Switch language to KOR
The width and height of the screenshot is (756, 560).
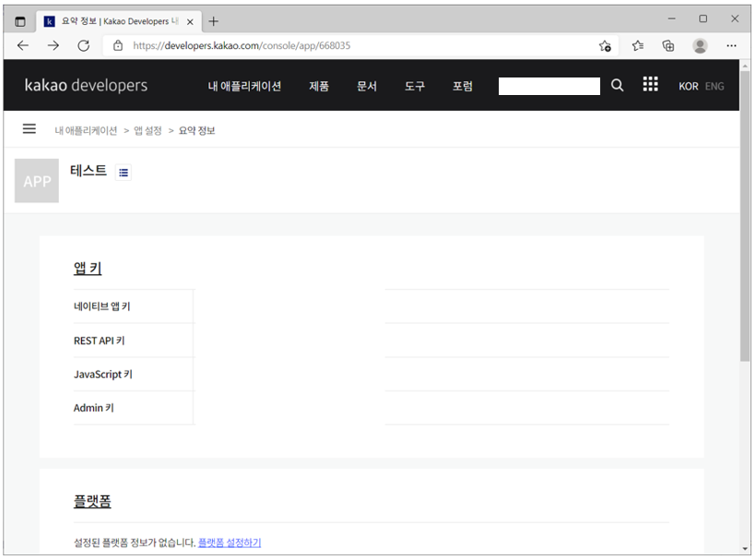[x=689, y=87]
